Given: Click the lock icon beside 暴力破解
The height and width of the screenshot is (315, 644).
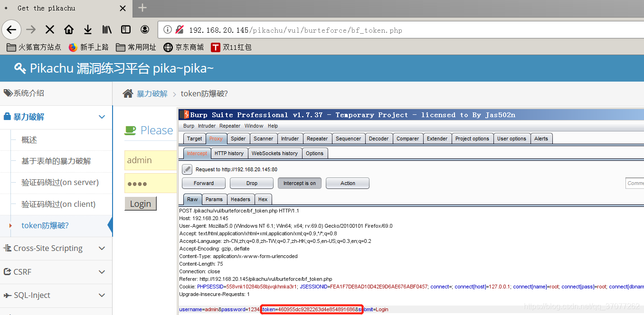Looking at the screenshot, I should (x=7, y=117).
